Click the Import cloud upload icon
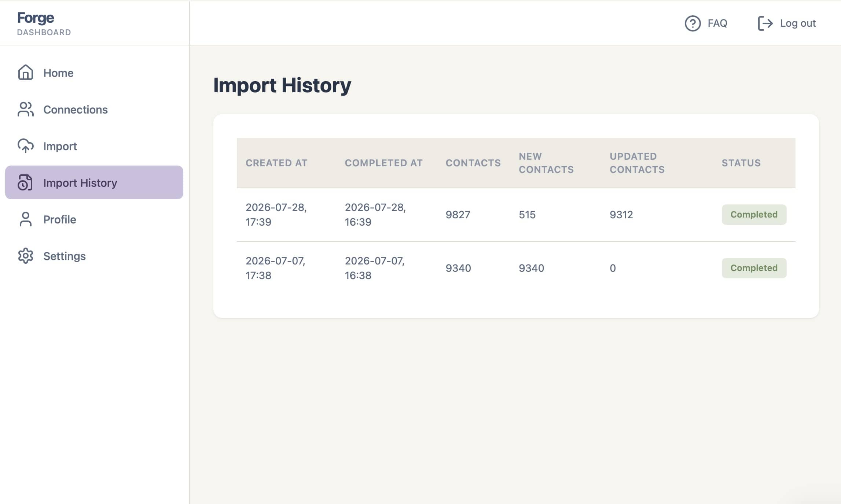The image size is (841, 504). (x=25, y=146)
